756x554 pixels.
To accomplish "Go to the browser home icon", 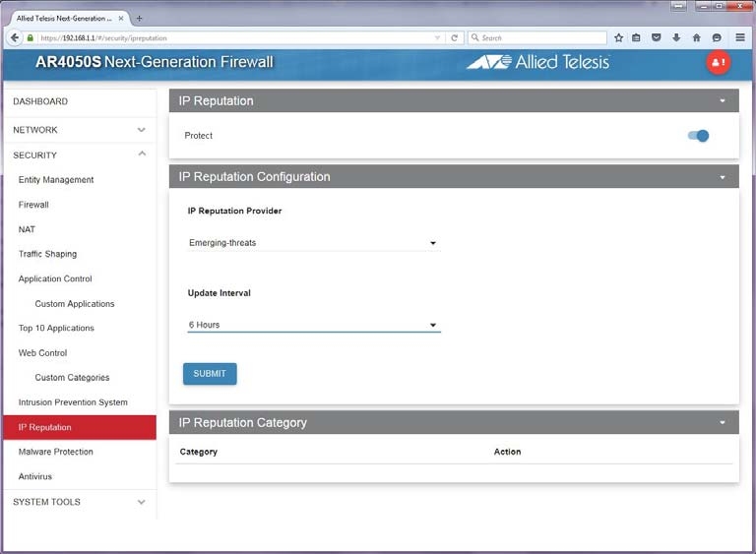I will [x=696, y=37].
